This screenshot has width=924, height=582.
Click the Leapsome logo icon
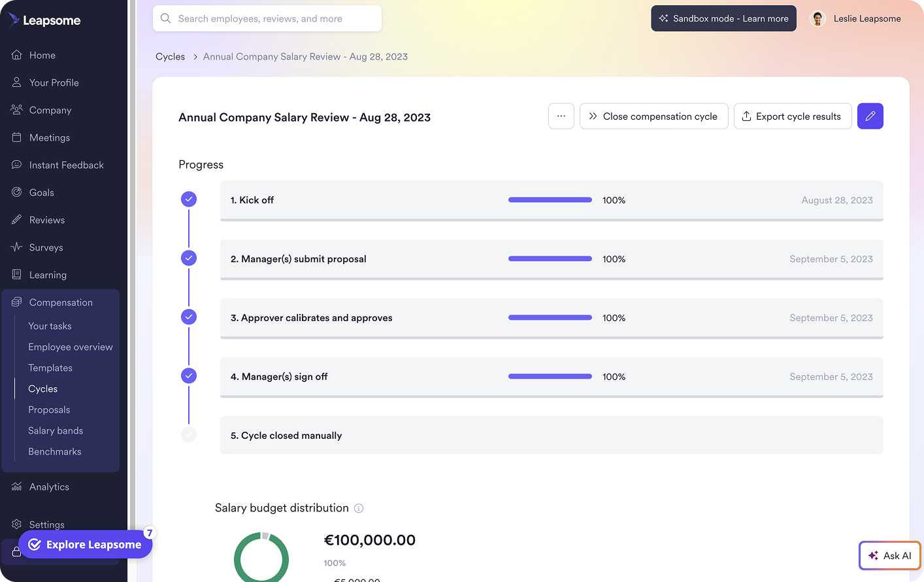point(15,20)
